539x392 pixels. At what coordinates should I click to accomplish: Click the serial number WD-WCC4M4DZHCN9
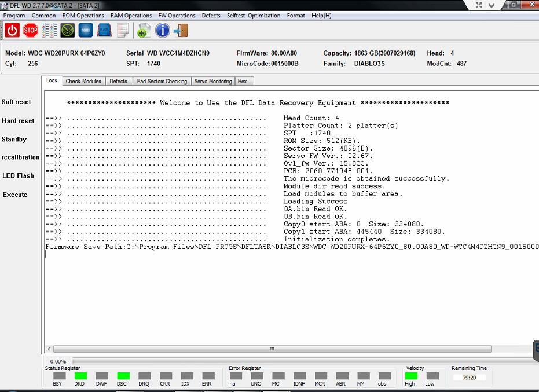point(178,53)
